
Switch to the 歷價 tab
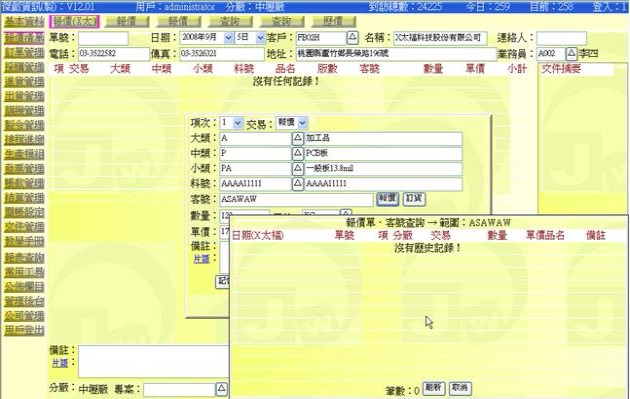click(333, 21)
